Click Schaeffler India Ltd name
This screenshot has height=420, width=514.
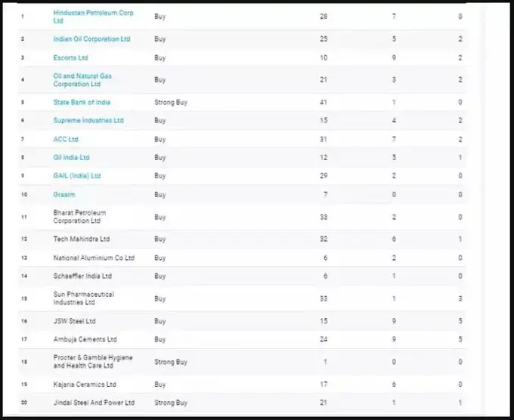tap(82, 276)
